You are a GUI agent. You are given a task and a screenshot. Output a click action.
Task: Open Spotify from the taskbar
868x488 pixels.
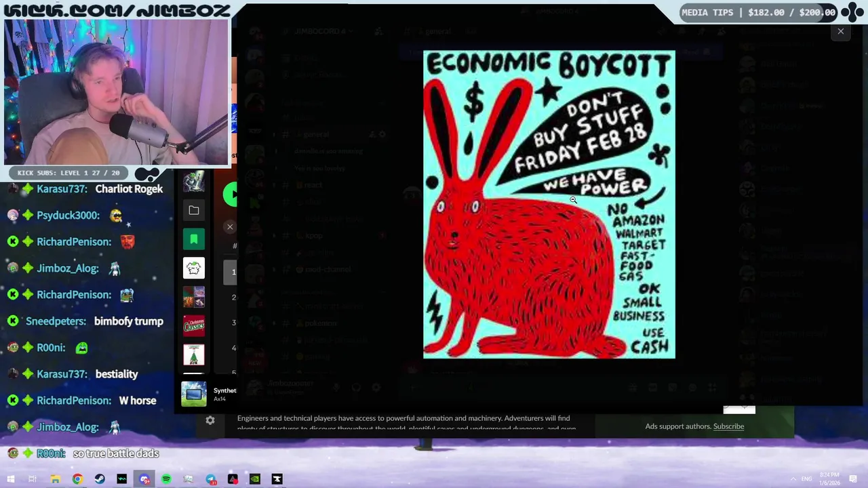pyautogui.click(x=166, y=479)
